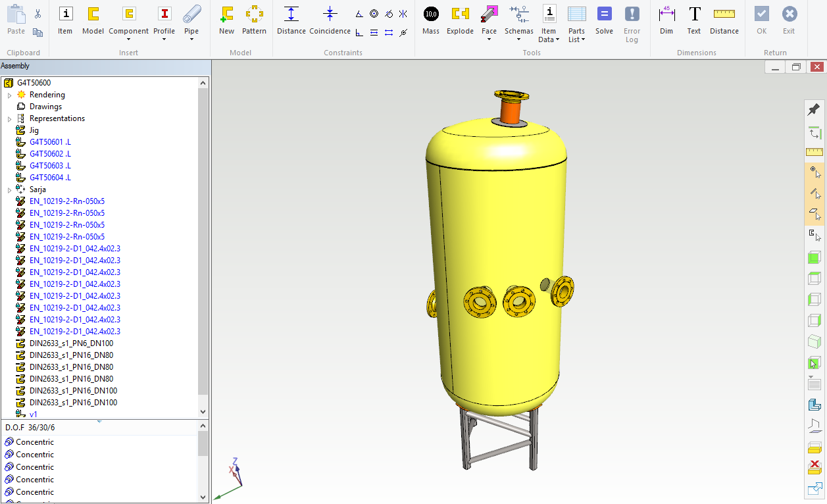Click the Solve tool icon
This screenshot has height=504, width=827.
(604, 20)
